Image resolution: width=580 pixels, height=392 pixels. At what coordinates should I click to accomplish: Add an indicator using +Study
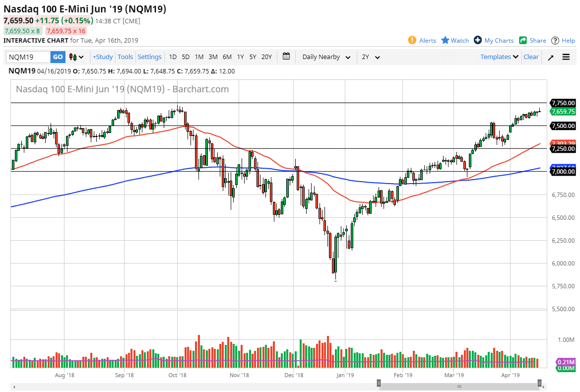point(102,57)
